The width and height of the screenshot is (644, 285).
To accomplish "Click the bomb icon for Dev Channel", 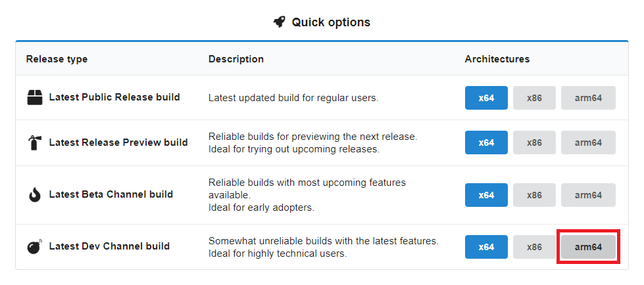I will point(35,246).
